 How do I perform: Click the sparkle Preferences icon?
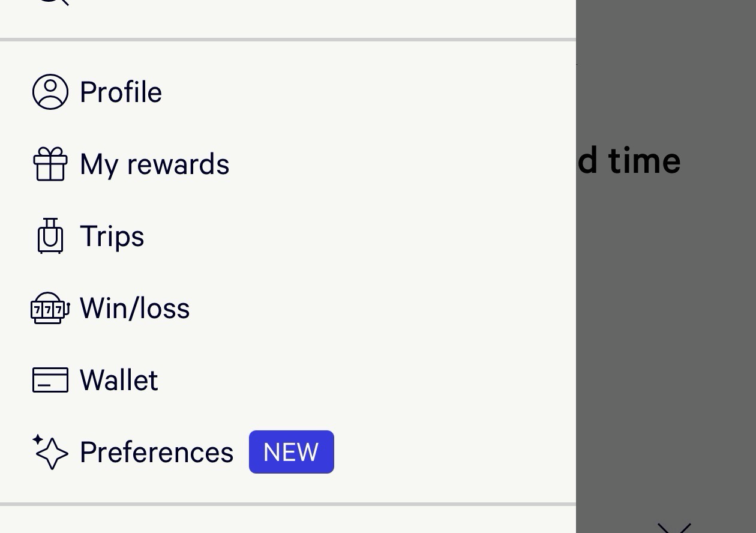pos(50,452)
